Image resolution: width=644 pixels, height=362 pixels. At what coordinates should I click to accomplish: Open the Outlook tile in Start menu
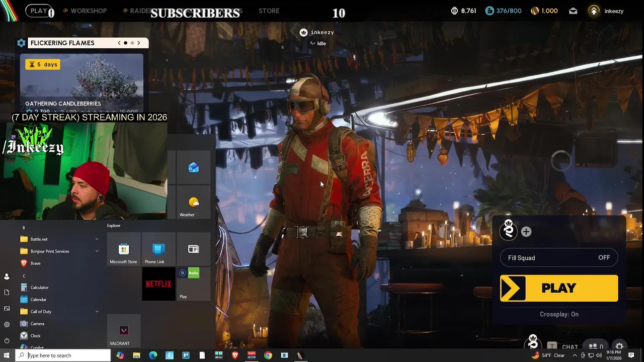click(x=194, y=167)
